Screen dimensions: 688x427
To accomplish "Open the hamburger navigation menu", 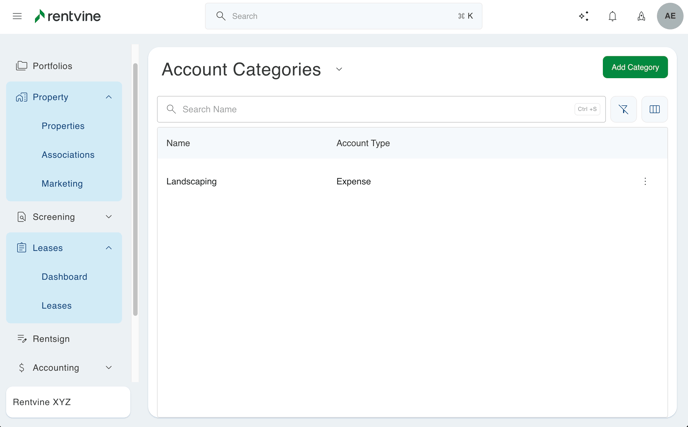I will (x=17, y=16).
